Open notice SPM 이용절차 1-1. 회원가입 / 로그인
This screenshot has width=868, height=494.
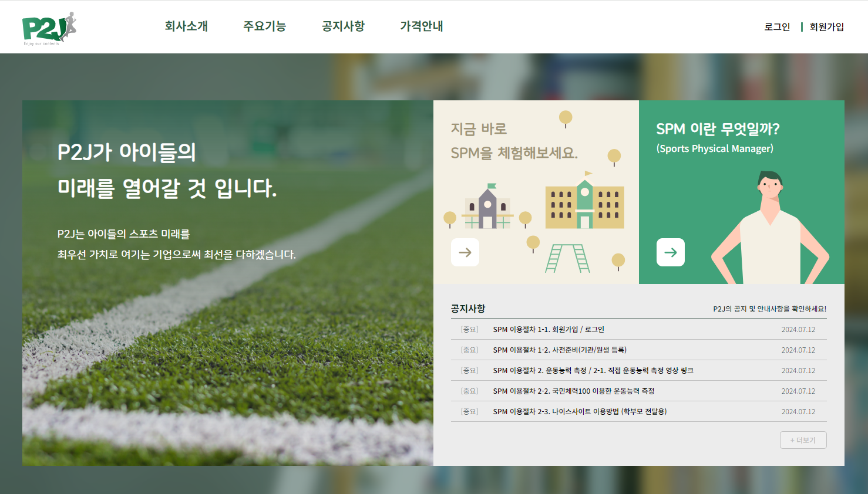[639, 330]
